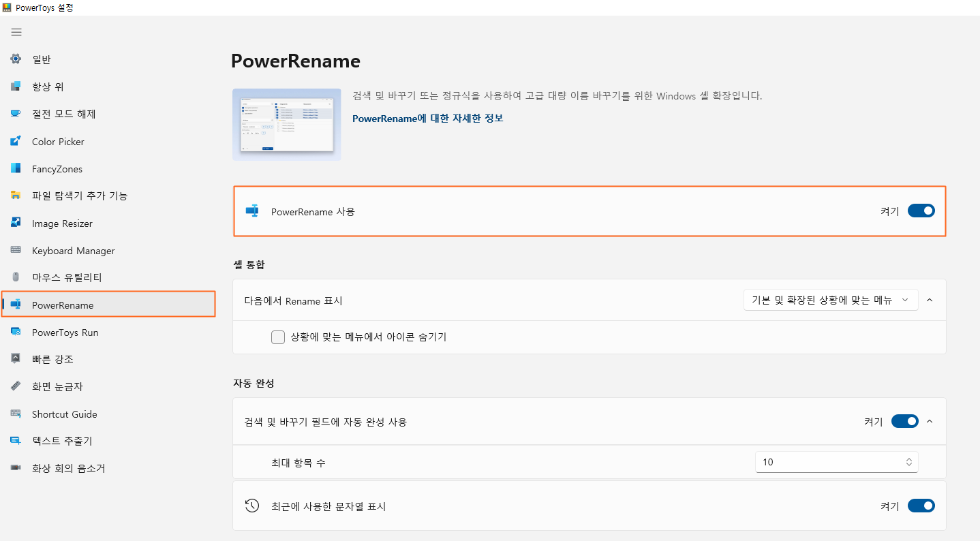Select Keyboard Manager in the sidebar
Viewport: 980px width, 541px height.
tap(74, 251)
